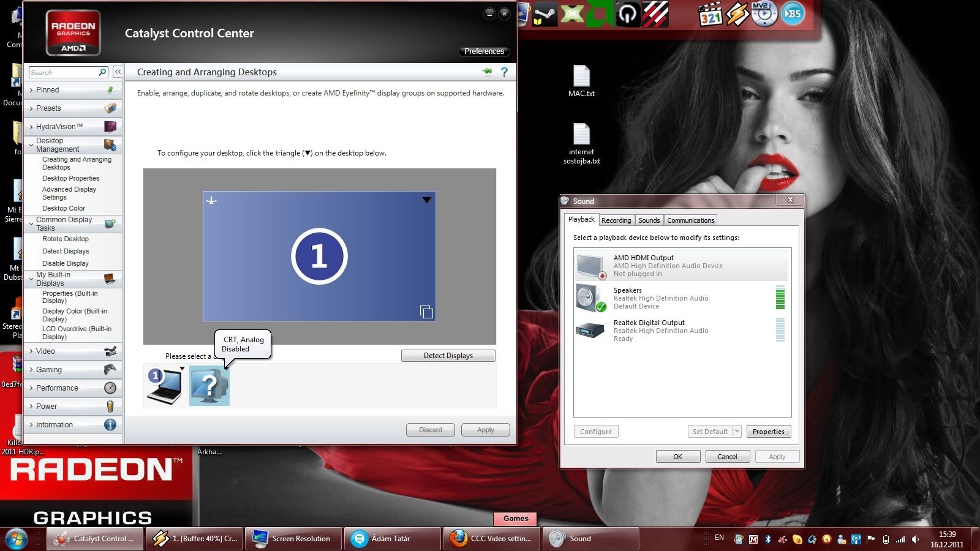The height and width of the screenshot is (551, 980).
Task: Select the disabled CRT display icon
Action: tap(209, 386)
